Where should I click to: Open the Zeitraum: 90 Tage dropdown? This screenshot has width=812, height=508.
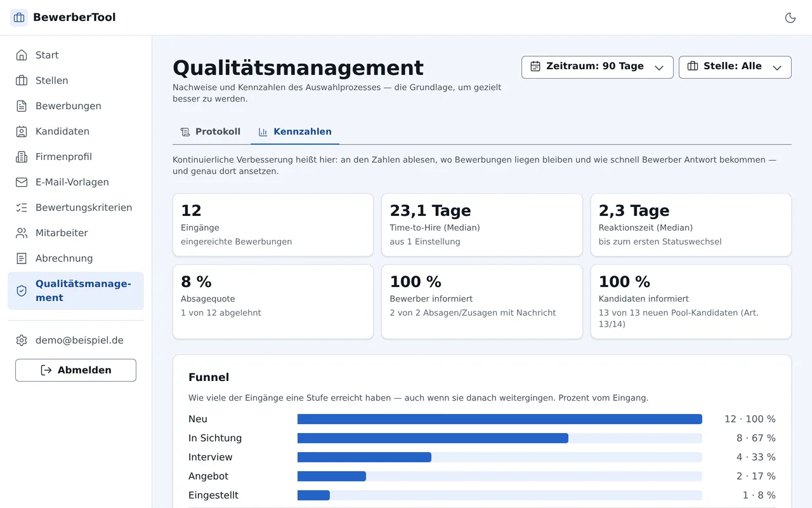598,67
